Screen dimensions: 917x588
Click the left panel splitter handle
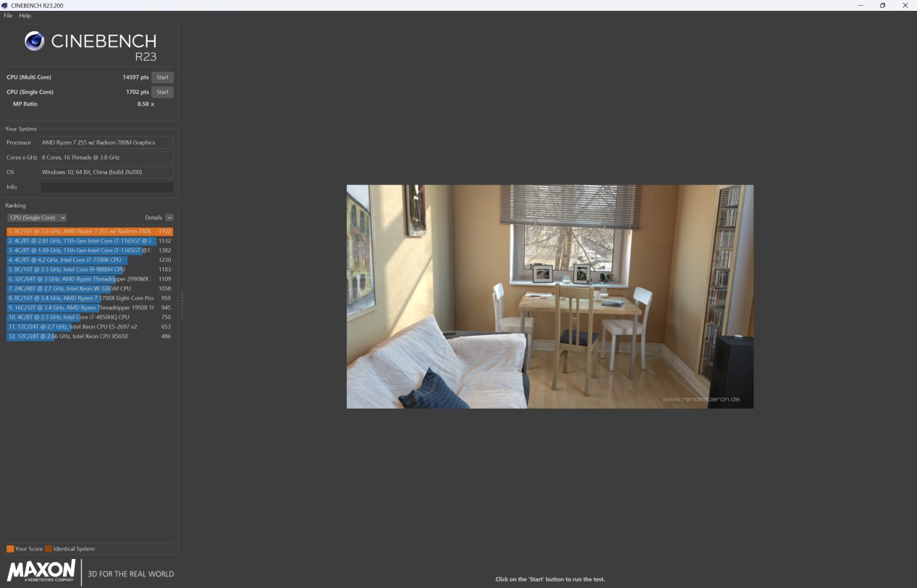click(x=182, y=304)
